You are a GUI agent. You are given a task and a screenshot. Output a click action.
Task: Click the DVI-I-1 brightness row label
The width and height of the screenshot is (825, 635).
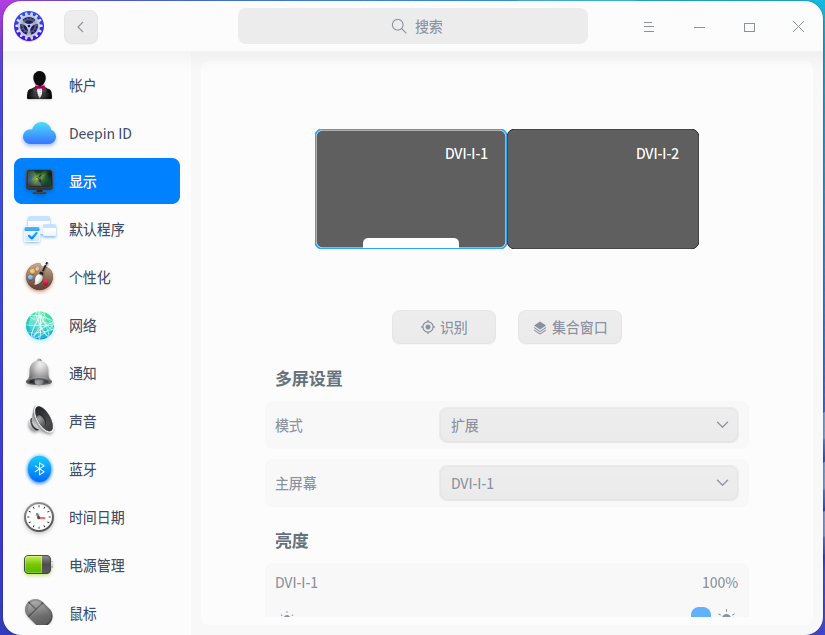point(296,582)
